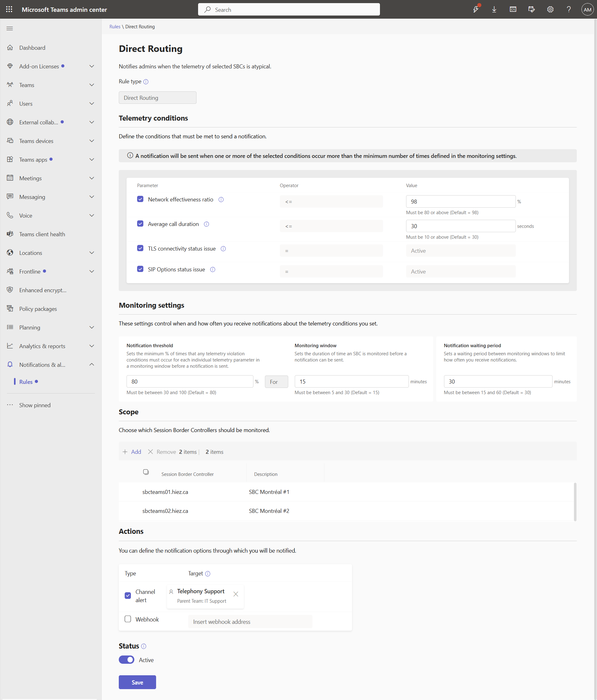597x700 pixels.
Task: Click the Monitoring window minutes field
Action: [x=351, y=381]
